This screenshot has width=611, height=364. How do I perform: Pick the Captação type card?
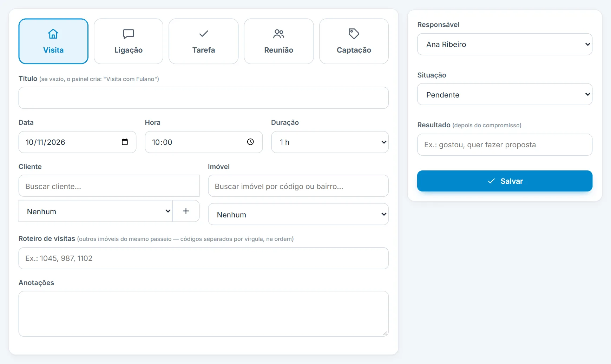click(x=354, y=41)
